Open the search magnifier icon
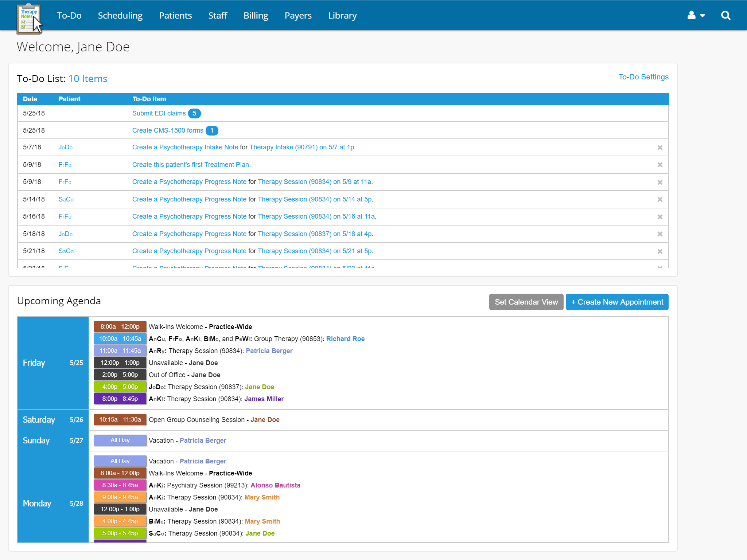747x560 pixels. [x=725, y=16]
